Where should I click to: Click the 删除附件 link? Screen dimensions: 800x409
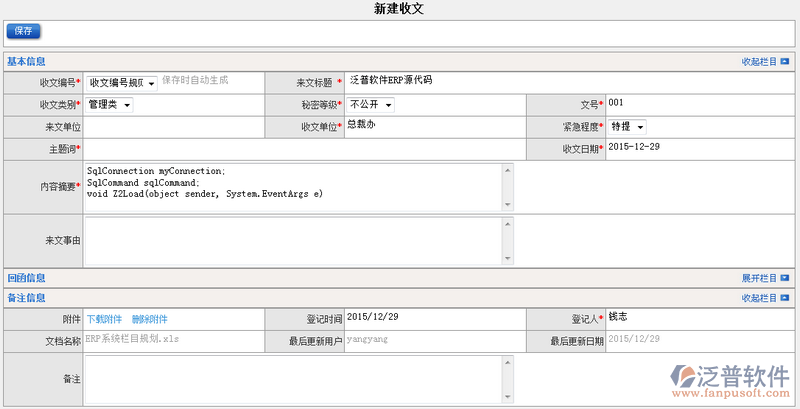(x=149, y=320)
